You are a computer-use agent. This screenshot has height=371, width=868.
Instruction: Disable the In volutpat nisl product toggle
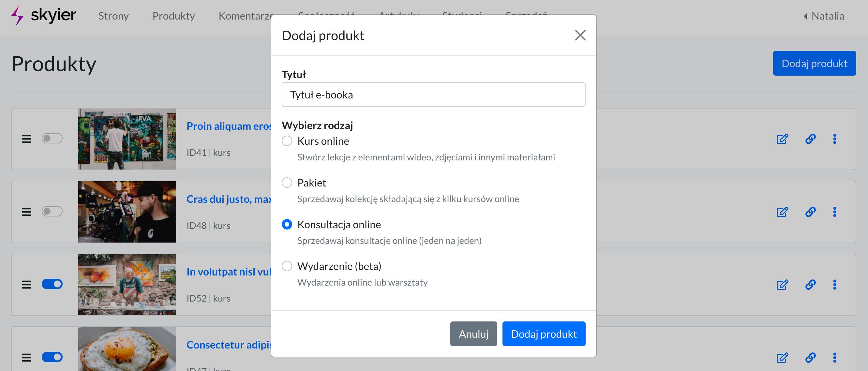point(52,284)
